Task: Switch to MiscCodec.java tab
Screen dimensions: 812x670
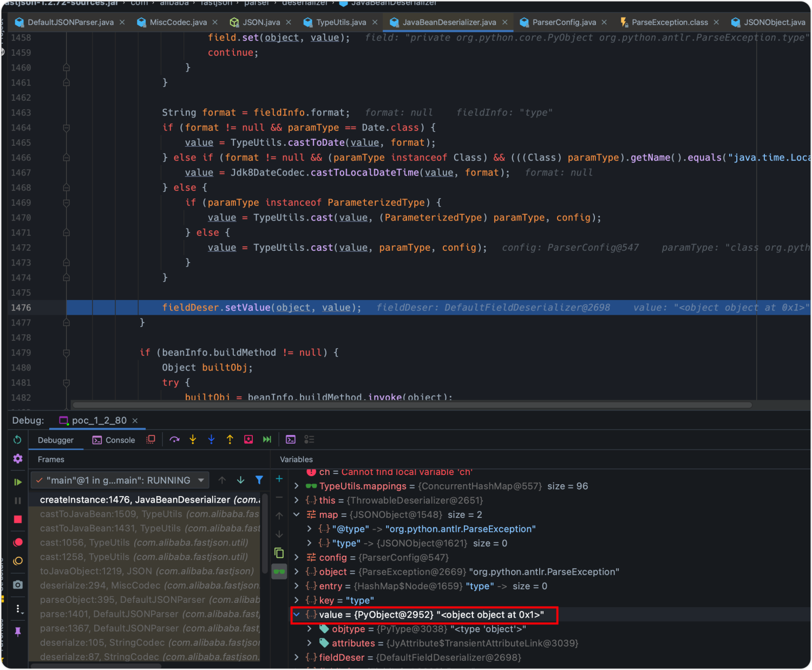Action: 178,22
